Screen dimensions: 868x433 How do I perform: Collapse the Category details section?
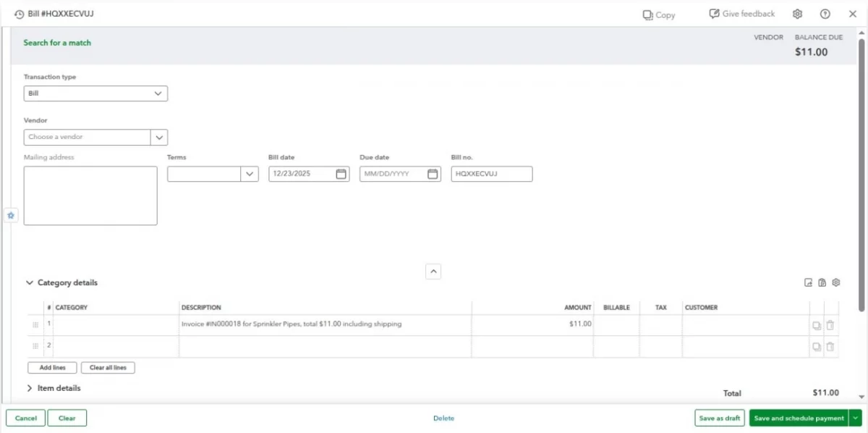tap(30, 283)
